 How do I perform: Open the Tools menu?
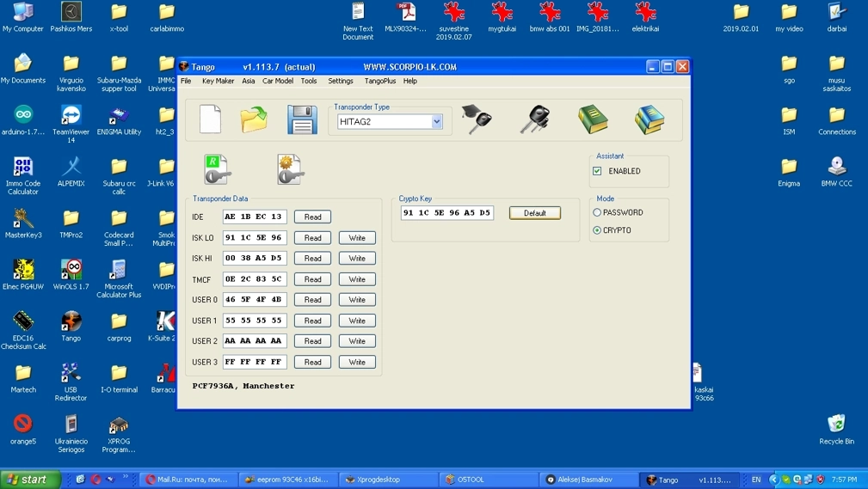click(x=309, y=81)
